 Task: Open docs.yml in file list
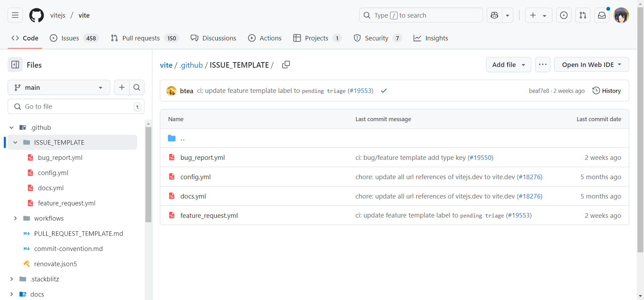point(193,196)
